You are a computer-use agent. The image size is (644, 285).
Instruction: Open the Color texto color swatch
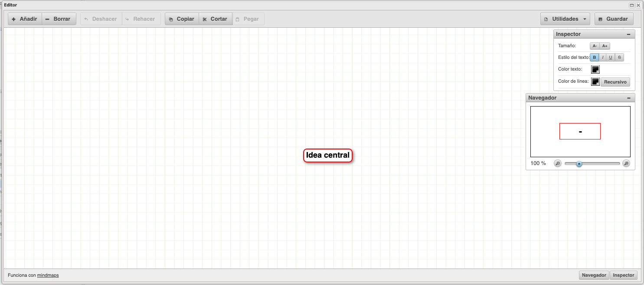click(595, 69)
